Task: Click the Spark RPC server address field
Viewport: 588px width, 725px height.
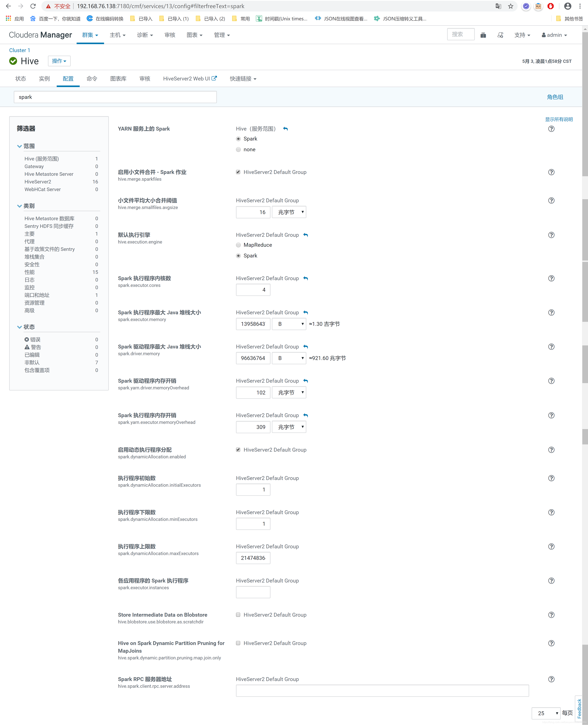Action: [382, 691]
